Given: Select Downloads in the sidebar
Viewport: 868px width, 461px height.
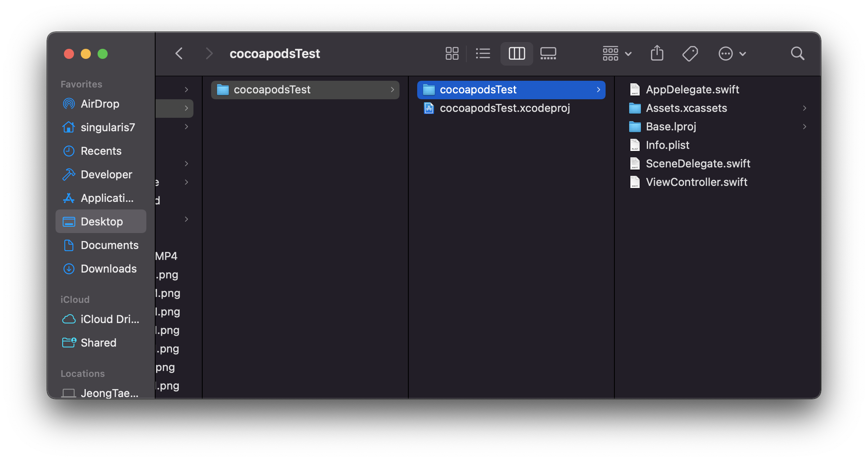Looking at the screenshot, I should tap(108, 269).
